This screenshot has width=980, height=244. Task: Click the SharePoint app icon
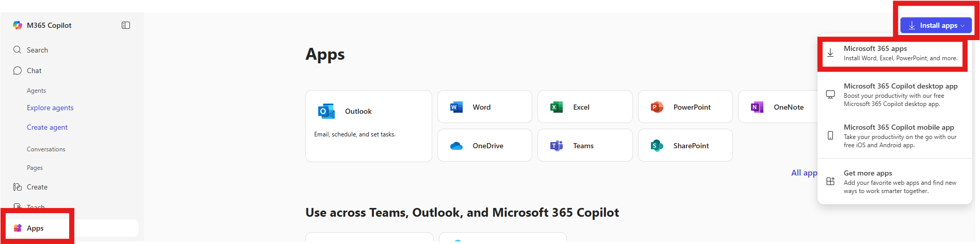click(657, 146)
